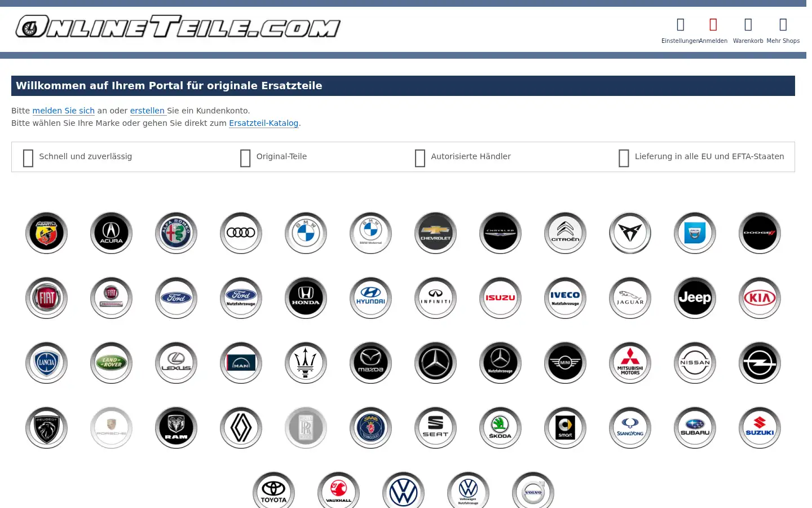Select the Peugeot brand badge
Viewport: 812px width, 508px height.
(x=46, y=428)
